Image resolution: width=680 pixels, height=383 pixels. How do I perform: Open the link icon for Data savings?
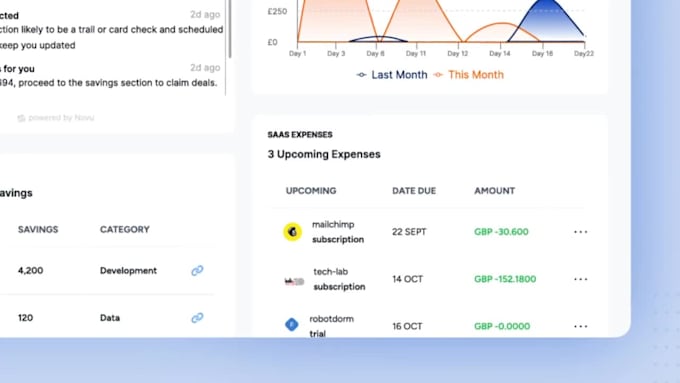pyautogui.click(x=197, y=318)
